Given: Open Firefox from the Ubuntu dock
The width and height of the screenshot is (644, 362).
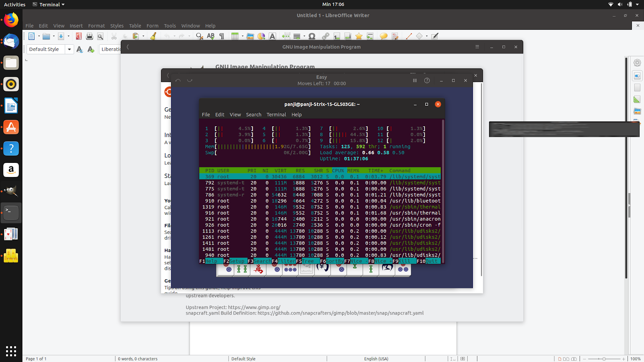Looking at the screenshot, I should [11, 20].
